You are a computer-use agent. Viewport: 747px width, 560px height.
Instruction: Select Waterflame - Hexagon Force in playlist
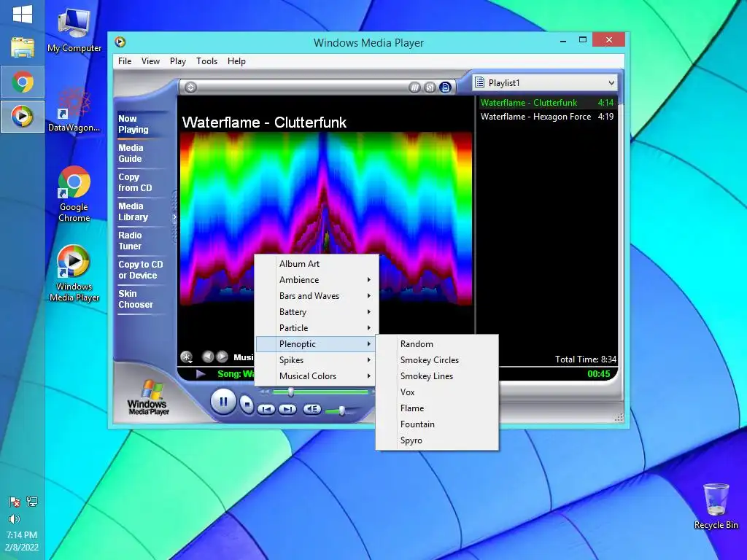click(x=547, y=117)
